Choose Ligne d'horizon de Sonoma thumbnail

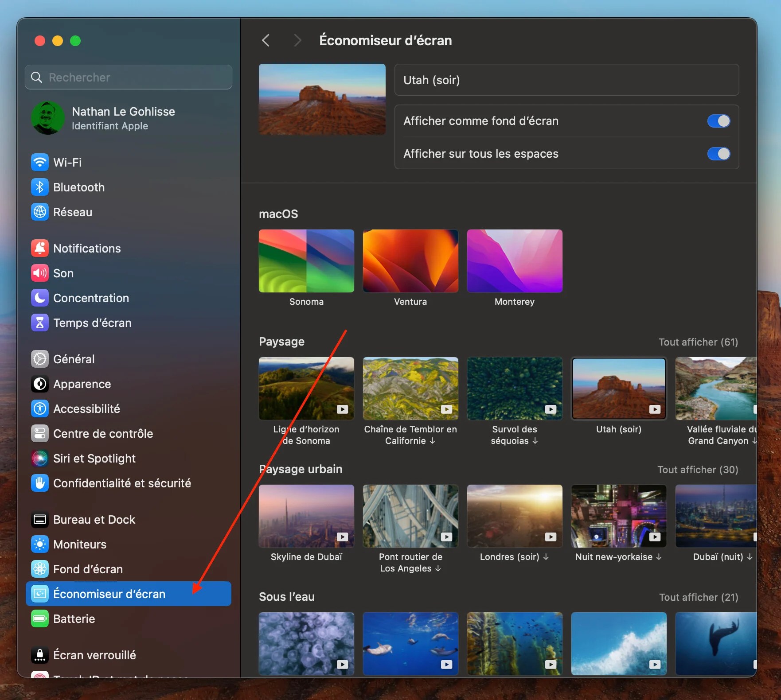(306, 389)
